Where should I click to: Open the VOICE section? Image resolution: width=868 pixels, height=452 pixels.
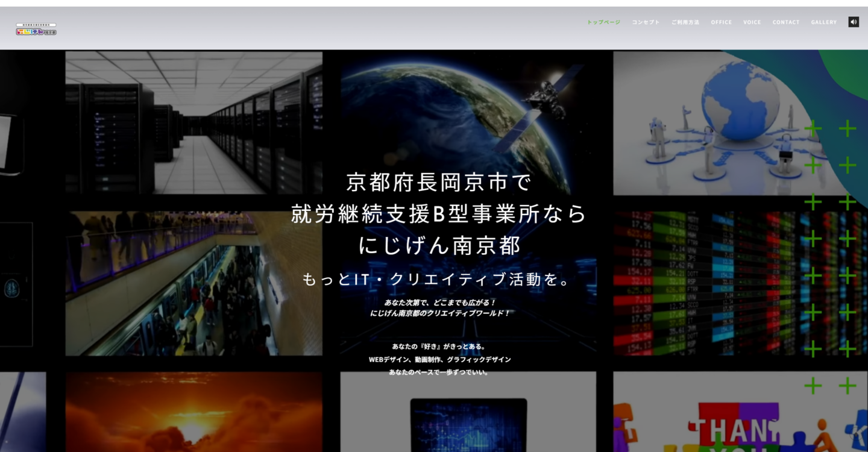coord(752,22)
